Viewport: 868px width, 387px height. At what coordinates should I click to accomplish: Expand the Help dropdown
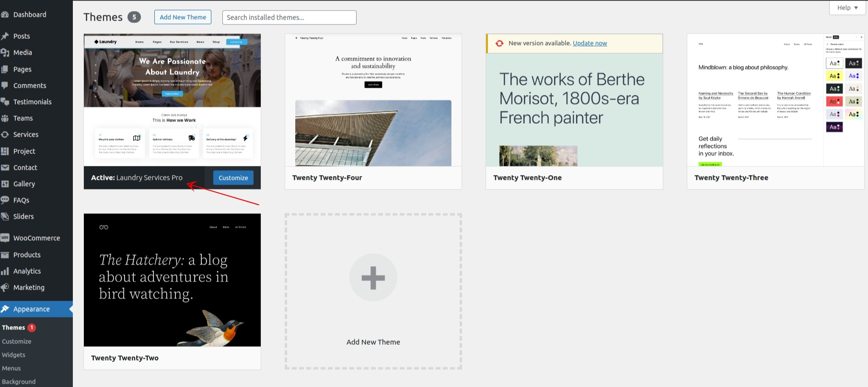coord(847,8)
